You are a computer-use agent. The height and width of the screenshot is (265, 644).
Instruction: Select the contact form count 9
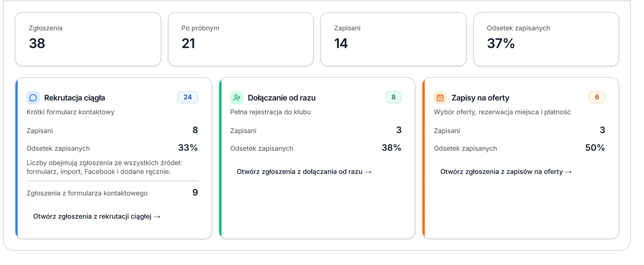(195, 192)
